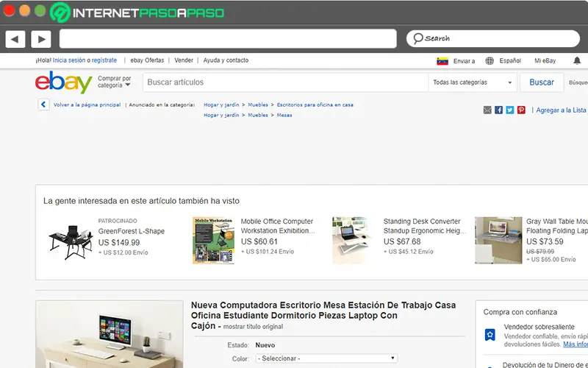Open Vender menu item
This screenshot has height=368, width=588.
(184, 60)
